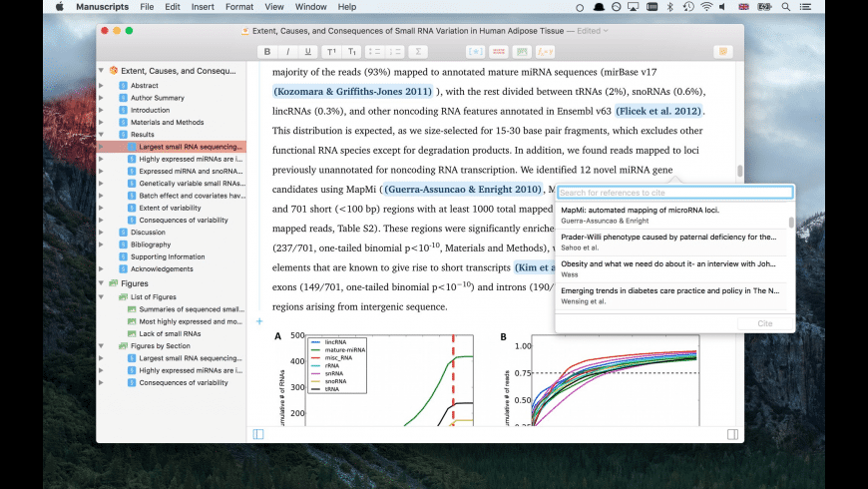This screenshot has height=489, width=868.
Task: Click the section icon next to Abstract
Action: click(124, 85)
